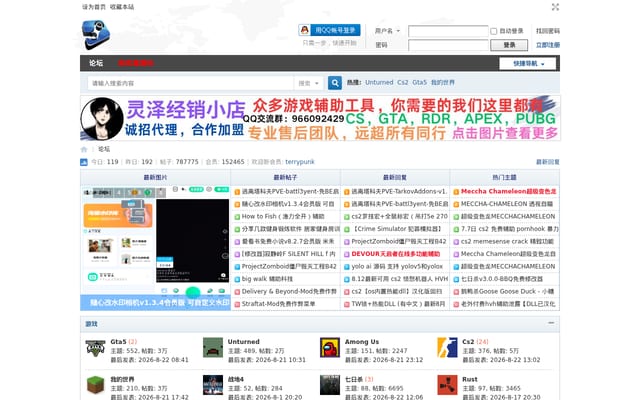640x400 pixels.
Task: Open the '8.12最新可用 cs2' reply post
Action: [x=400, y=280]
